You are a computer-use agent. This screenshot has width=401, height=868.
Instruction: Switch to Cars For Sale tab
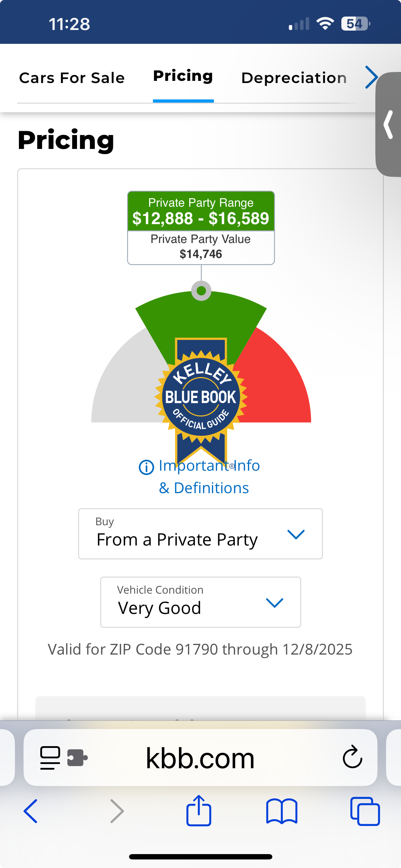pos(72,78)
